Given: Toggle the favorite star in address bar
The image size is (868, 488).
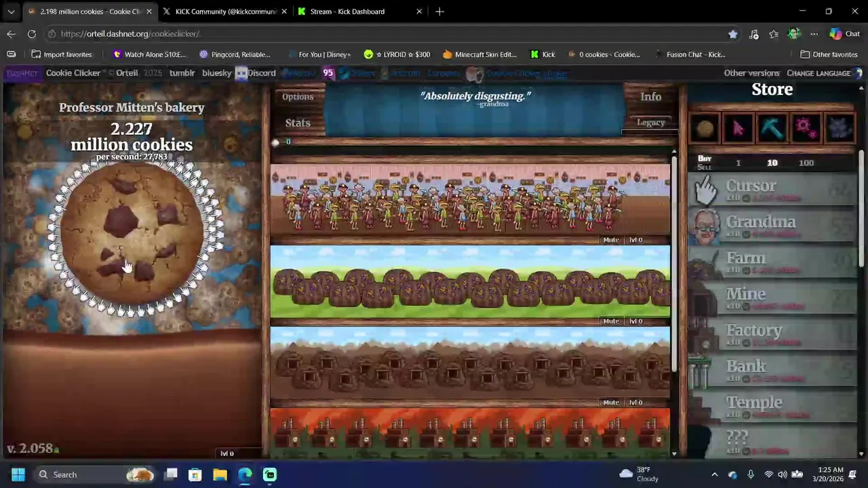Looking at the screenshot, I should (x=733, y=34).
